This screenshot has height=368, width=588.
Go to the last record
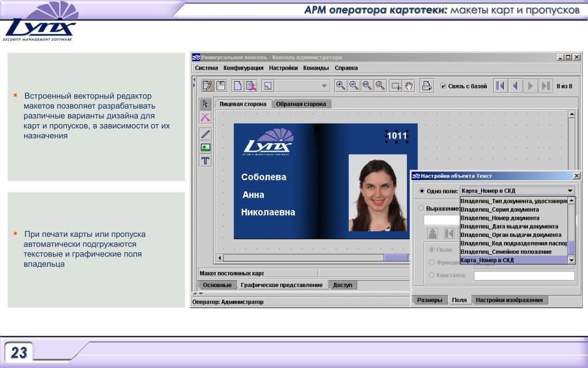click(545, 86)
